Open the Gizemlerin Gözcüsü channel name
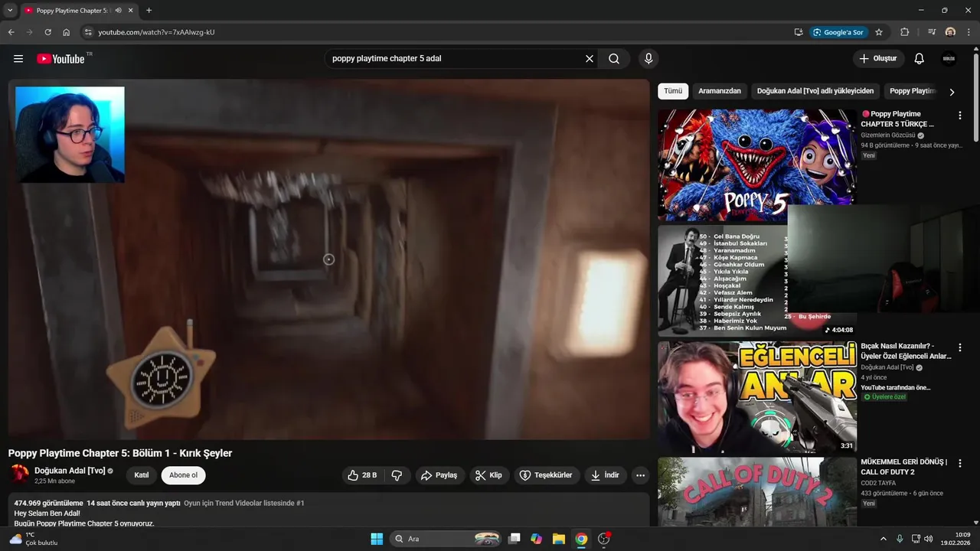Viewport: 980px width, 551px height. [x=888, y=135]
